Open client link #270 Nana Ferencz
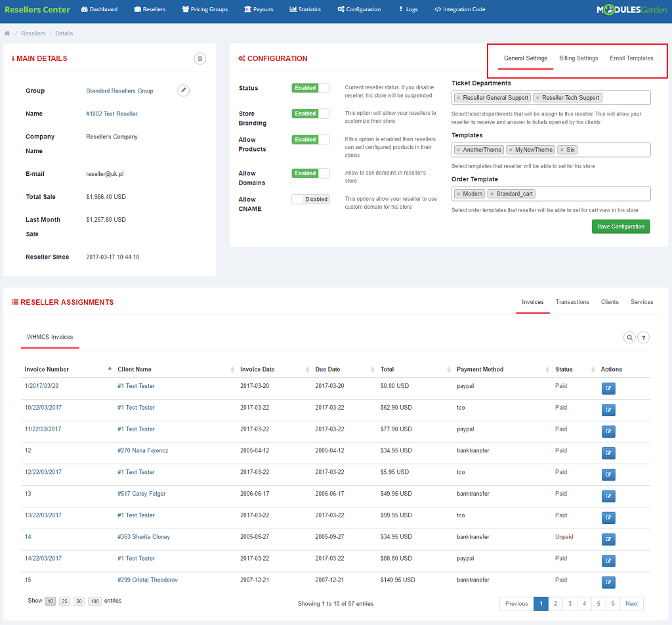Image resolution: width=672 pixels, height=625 pixels. [x=142, y=450]
